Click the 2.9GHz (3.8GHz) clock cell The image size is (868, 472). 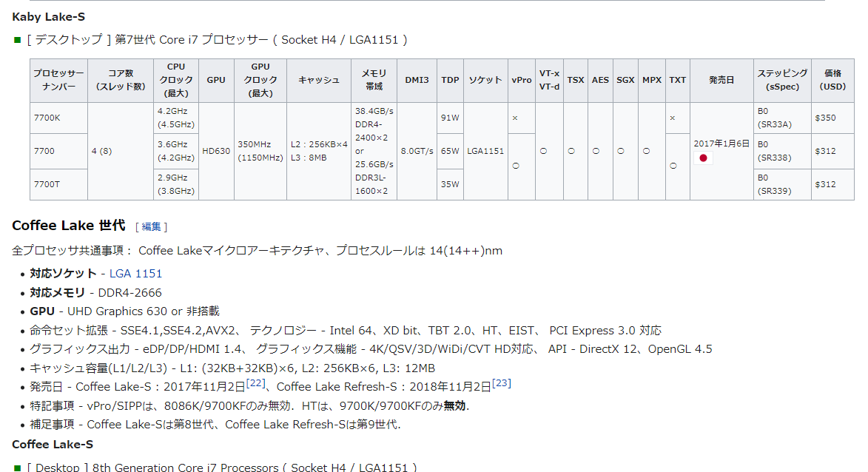pos(176,184)
